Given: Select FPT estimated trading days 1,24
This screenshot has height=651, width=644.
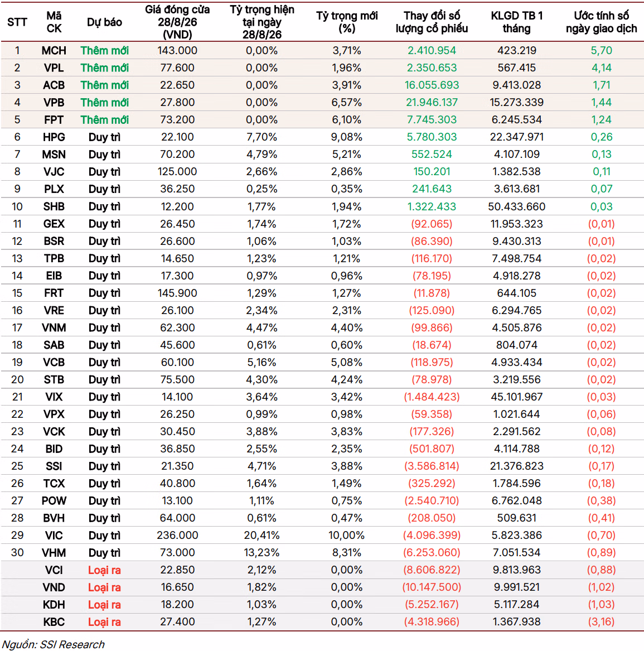Looking at the screenshot, I should (601, 120).
